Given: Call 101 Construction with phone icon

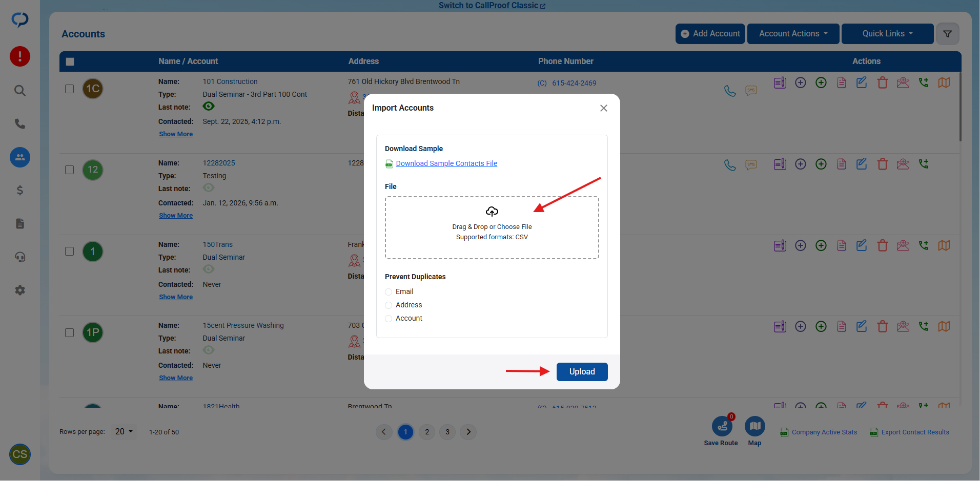Looking at the screenshot, I should [730, 91].
